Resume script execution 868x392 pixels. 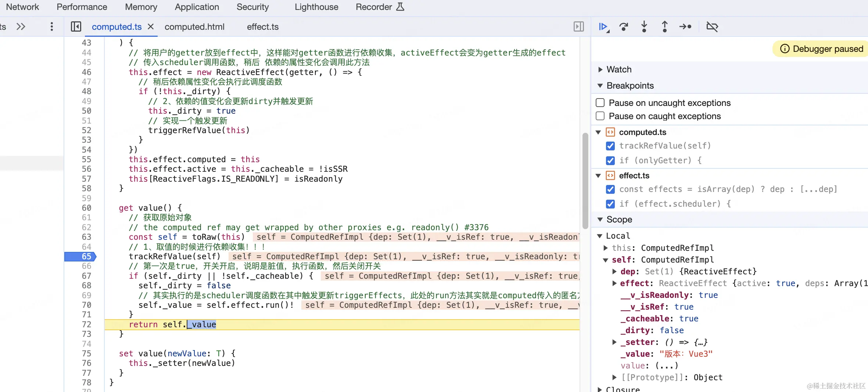click(x=603, y=27)
